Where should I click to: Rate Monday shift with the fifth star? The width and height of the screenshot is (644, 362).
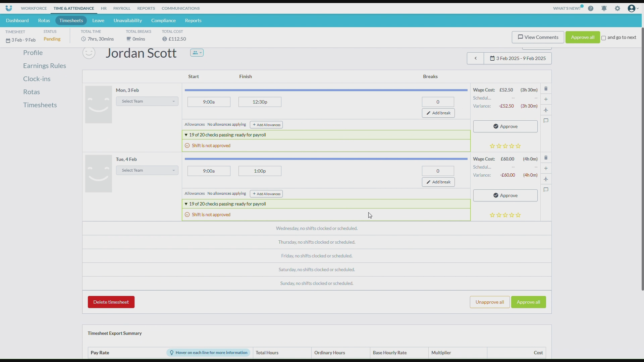tap(518, 146)
